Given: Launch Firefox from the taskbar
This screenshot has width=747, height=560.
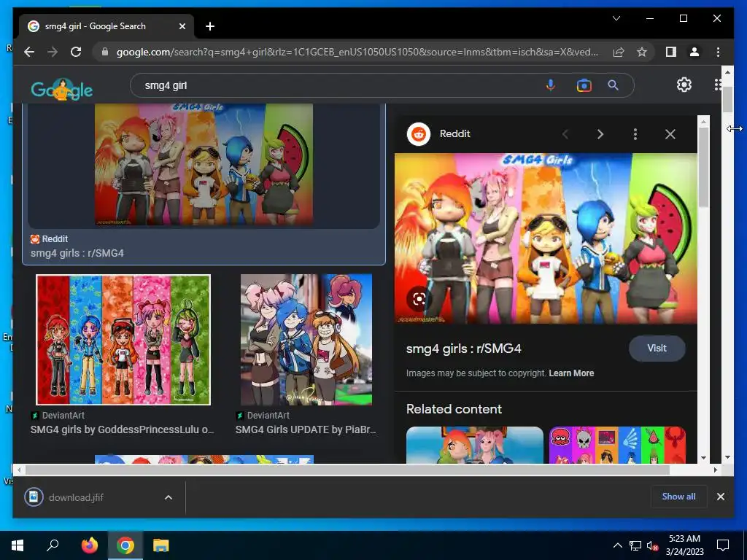Looking at the screenshot, I should tap(89, 545).
